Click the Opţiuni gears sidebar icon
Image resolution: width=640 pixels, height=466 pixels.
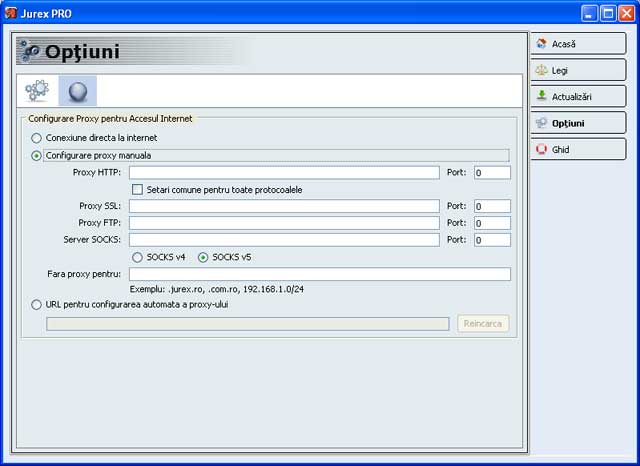point(542,123)
